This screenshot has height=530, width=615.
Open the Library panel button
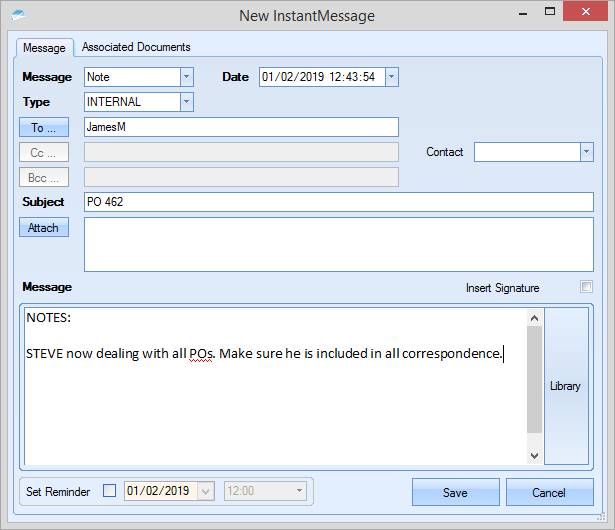(x=565, y=386)
